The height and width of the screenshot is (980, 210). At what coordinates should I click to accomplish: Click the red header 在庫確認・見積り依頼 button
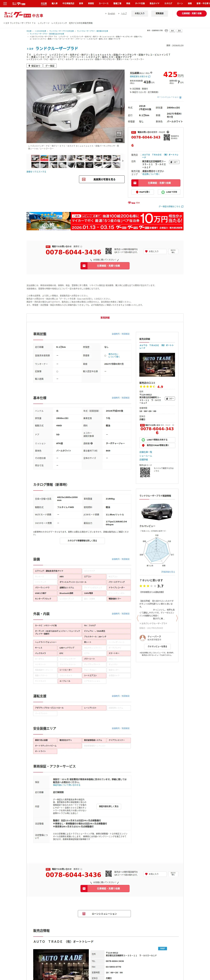pos(192,13)
